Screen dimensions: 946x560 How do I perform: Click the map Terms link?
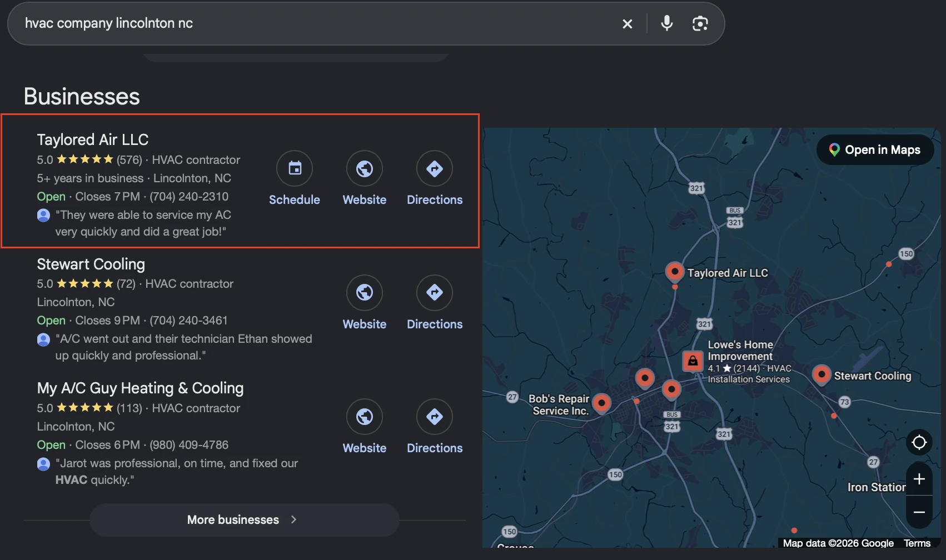pyautogui.click(x=917, y=543)
